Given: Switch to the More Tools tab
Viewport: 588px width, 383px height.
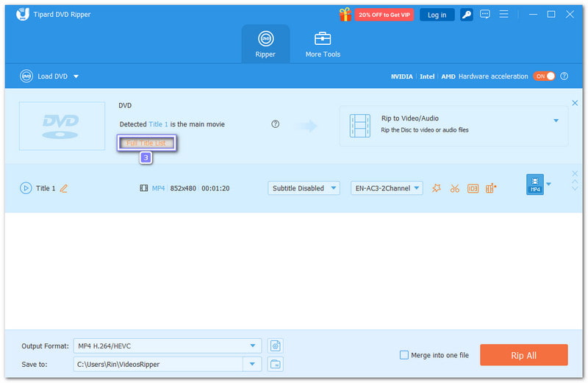Looking at the screenshot, I should (323, 44).
